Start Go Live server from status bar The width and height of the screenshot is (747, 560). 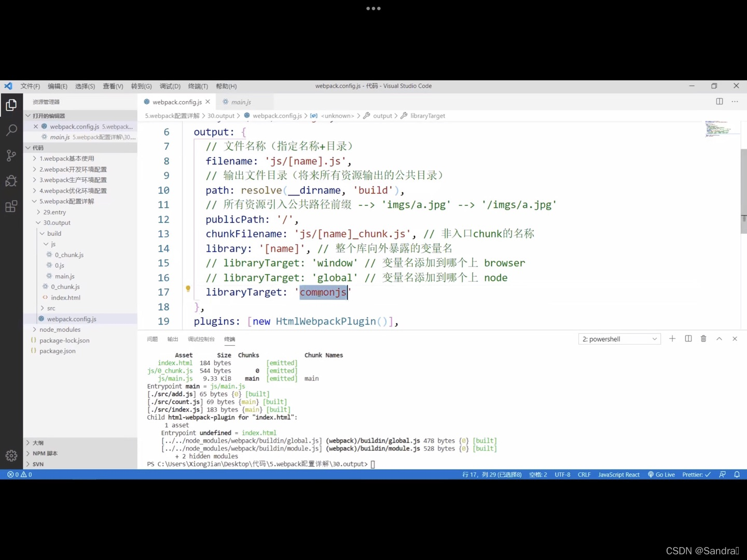click(661, 474)
